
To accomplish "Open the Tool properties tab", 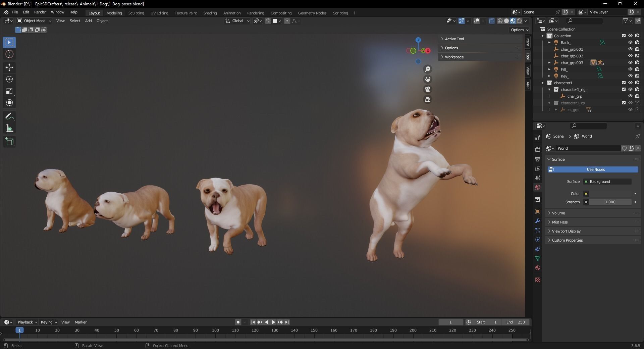I will click(x=538, y=137).
